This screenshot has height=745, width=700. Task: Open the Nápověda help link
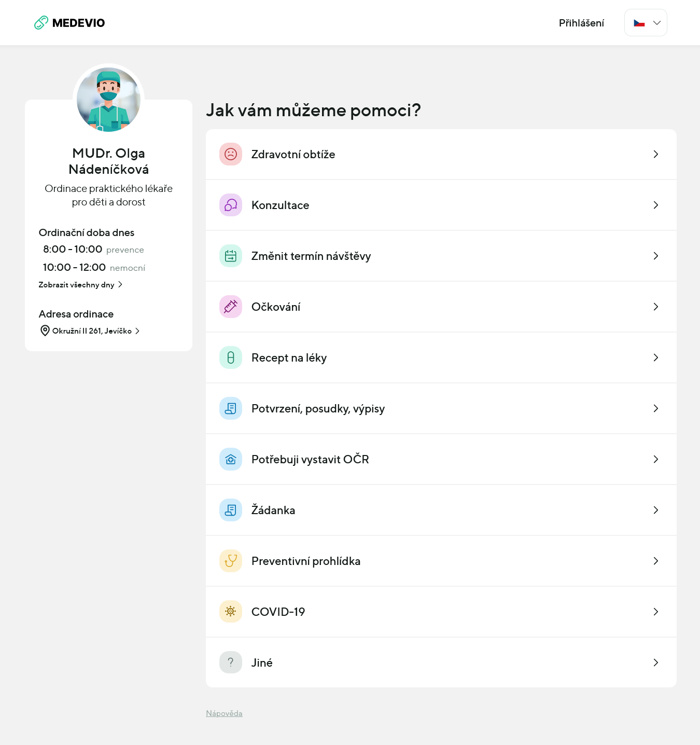224,713
